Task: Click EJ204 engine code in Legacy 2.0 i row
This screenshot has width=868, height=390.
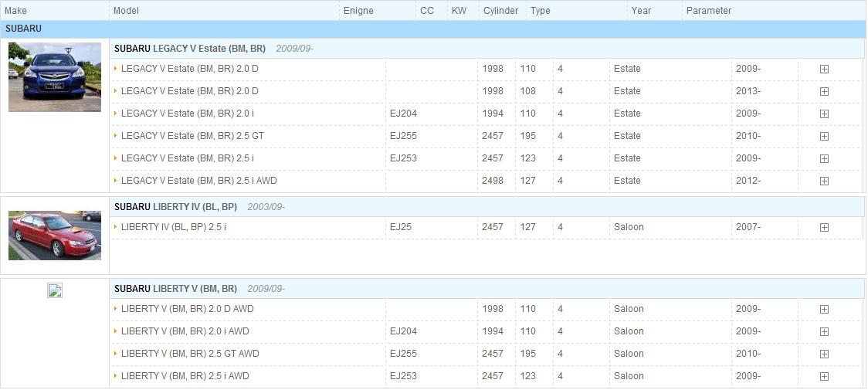Action: pos(403,113)
